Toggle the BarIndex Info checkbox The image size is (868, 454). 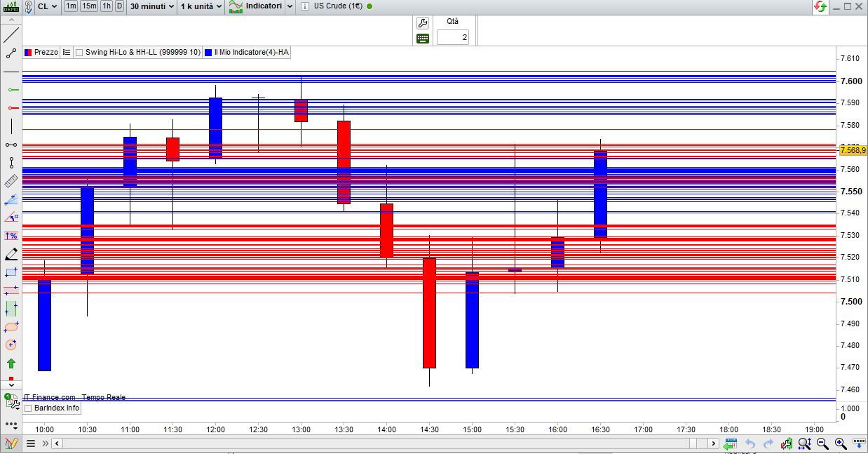pyautogui.click(x=28, y=408)
